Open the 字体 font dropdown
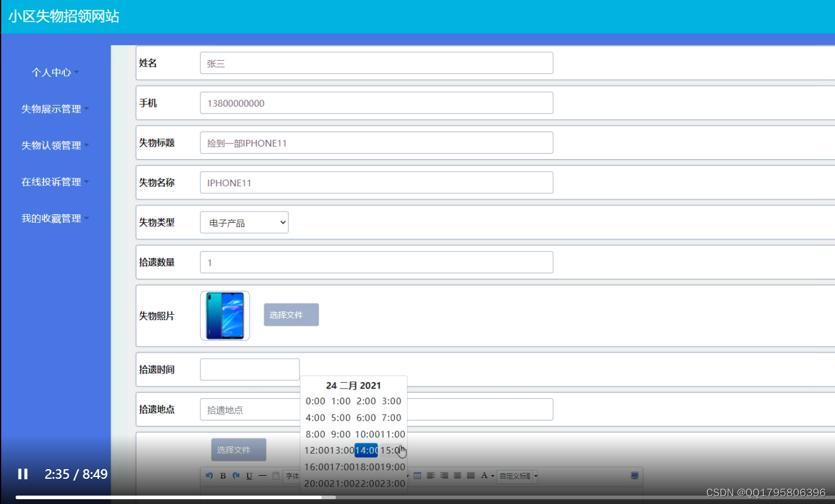Viewport: 835px width, 504px height. [x=292, y=476]
